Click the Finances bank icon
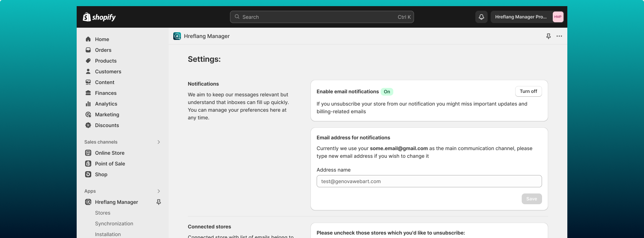The image size is (644, 238). 88,93
